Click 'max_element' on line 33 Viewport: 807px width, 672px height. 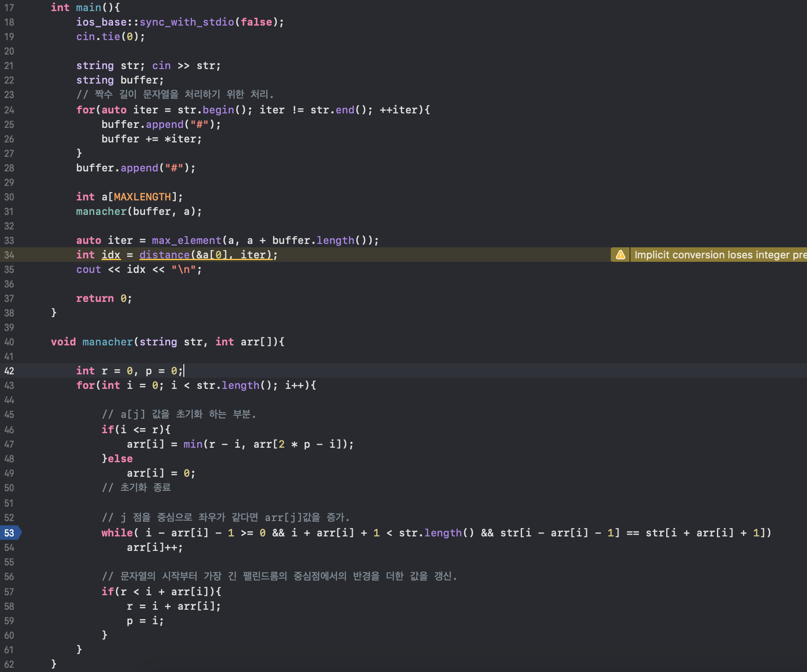pos(186,240)
